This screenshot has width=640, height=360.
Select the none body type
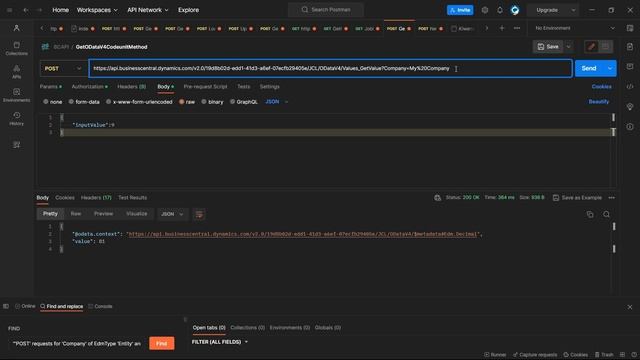(53, 102)
